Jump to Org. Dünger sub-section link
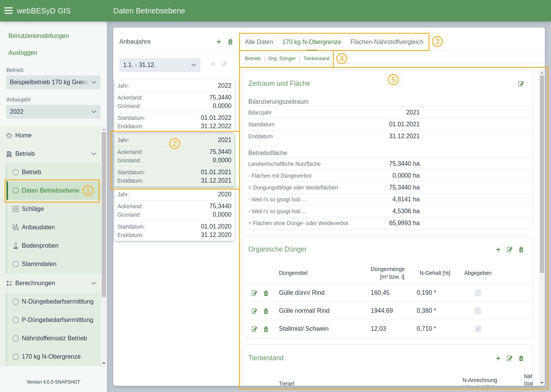Screen dimensions: 551x392 click(282, 59)
